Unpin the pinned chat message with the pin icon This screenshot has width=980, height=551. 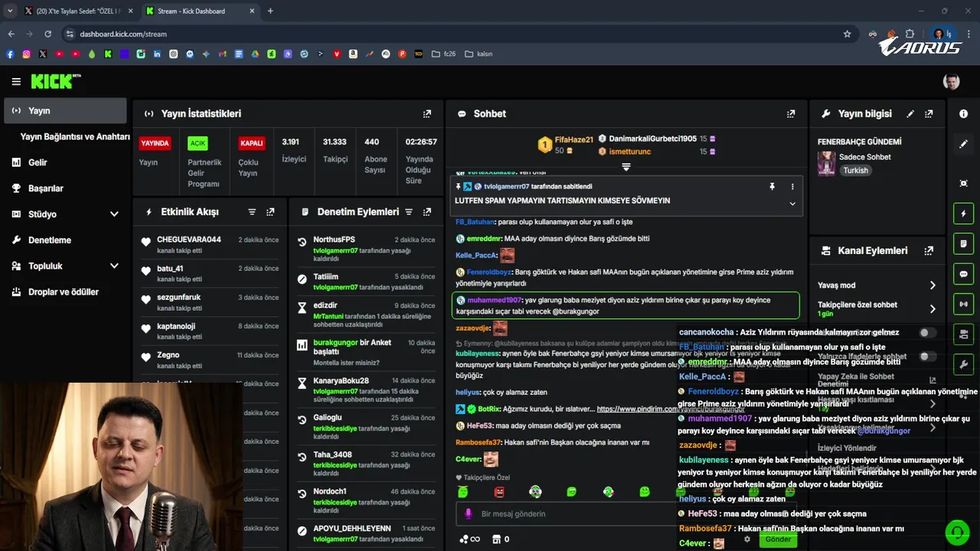772,187
